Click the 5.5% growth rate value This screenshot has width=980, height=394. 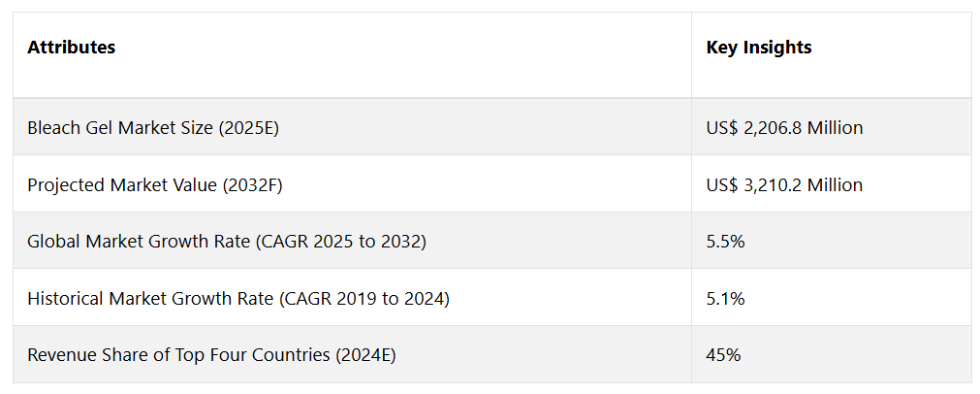pyautogui.click(x=725, y=242)
